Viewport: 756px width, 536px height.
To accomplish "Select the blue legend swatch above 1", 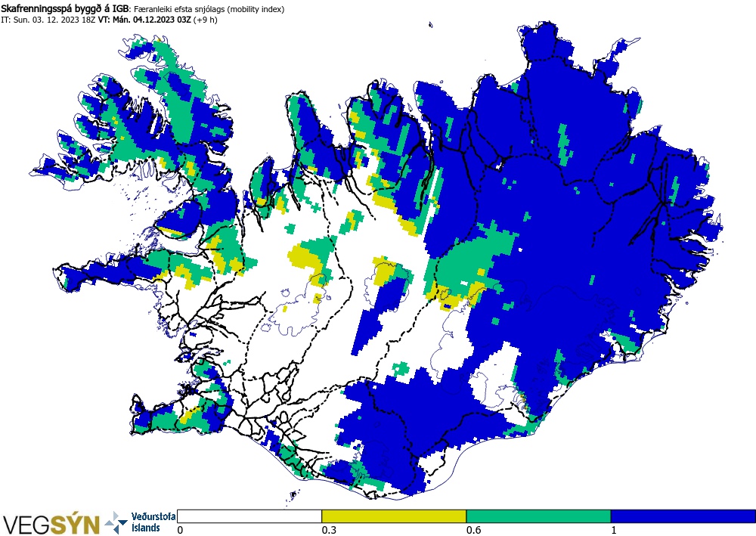I will (x=683, y=516).
